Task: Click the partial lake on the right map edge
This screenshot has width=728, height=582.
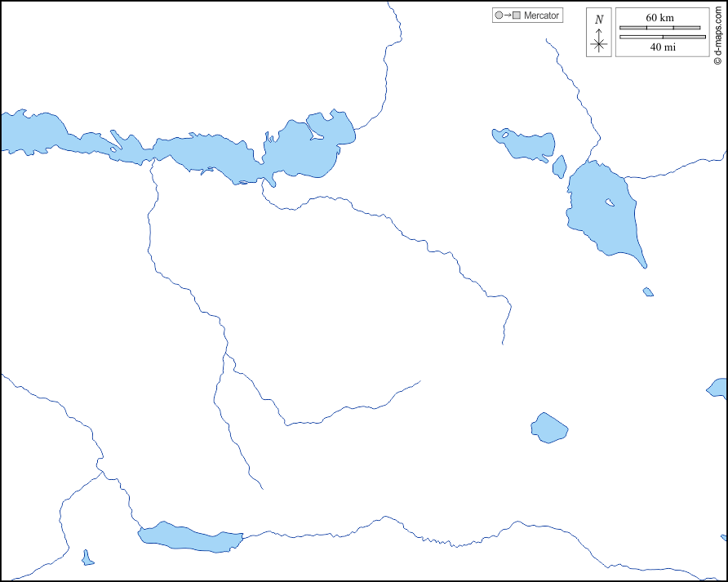Action: [718, 388]
